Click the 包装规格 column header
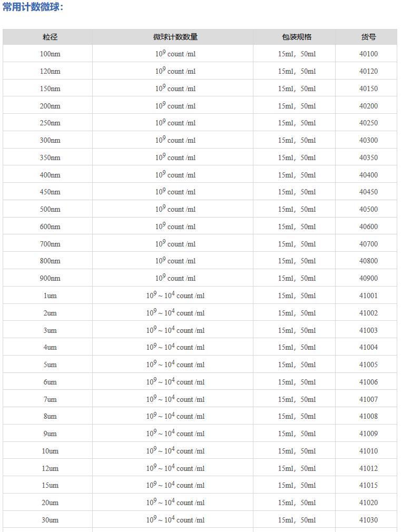 (x=297, y=37)
